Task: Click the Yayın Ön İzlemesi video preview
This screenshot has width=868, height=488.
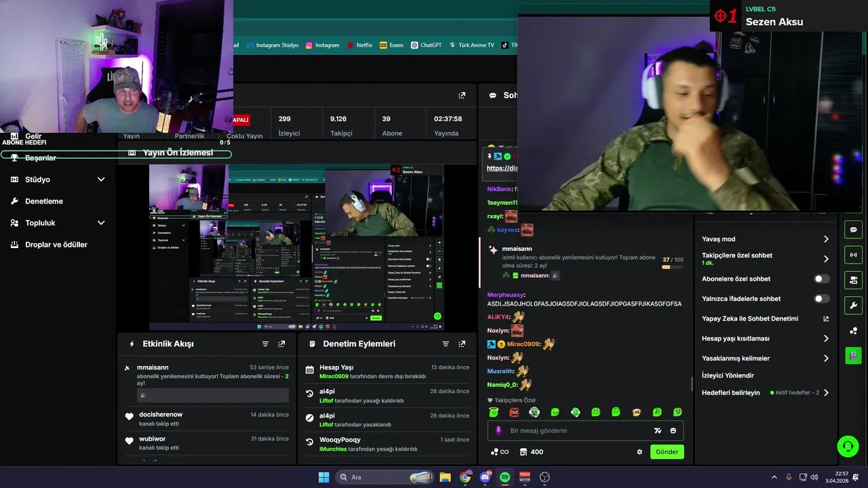Action: coord(296,247)
